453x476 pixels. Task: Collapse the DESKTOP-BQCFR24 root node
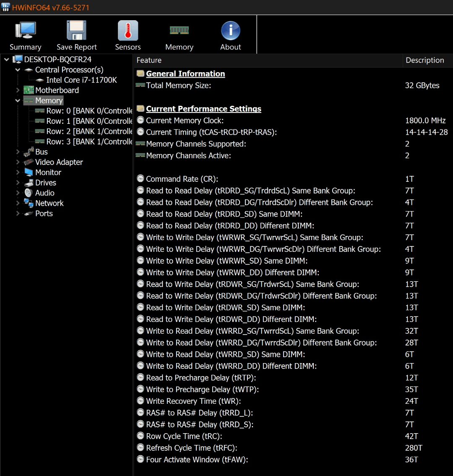click(x=6, y=60)
